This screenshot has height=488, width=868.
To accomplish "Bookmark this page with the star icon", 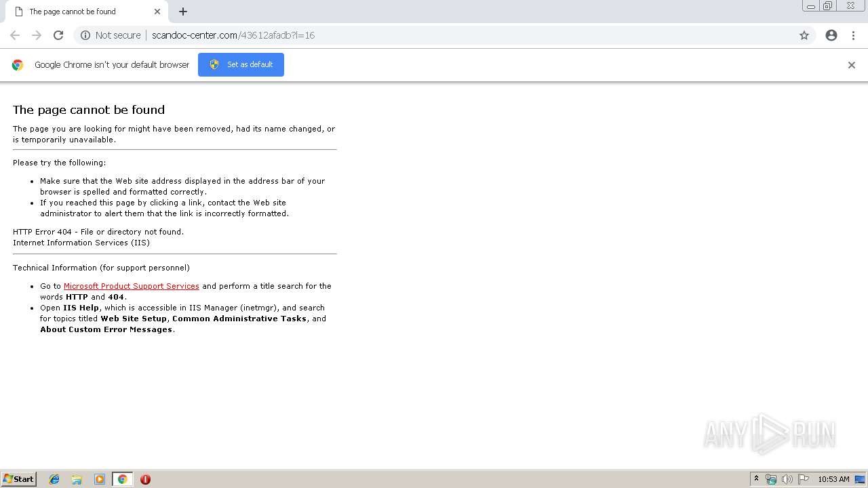I will 804,35.
